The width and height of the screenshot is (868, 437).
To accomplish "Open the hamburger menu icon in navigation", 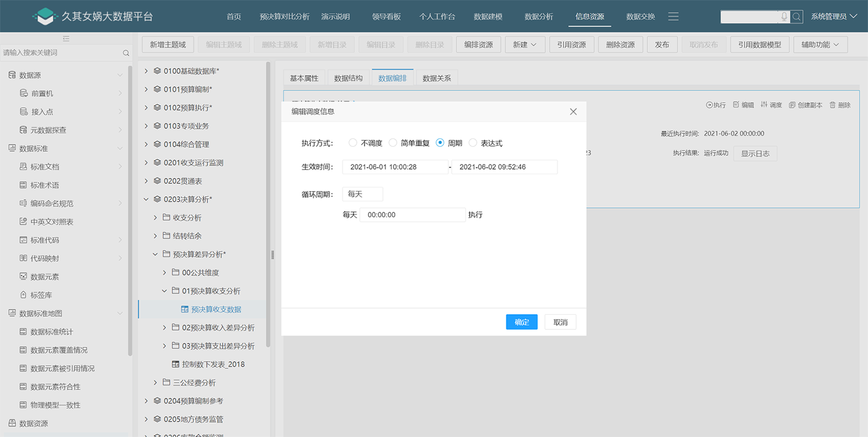I will (673, 16).
